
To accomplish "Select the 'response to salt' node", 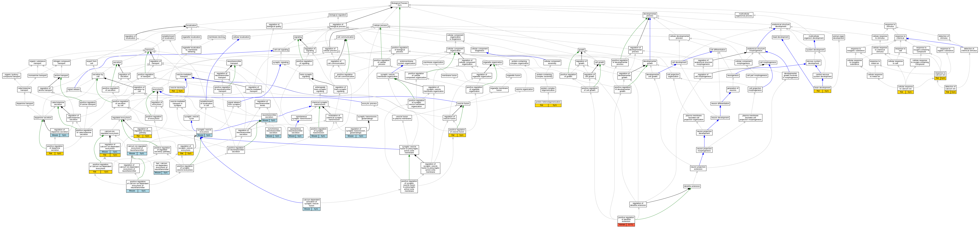I will 901,50.
